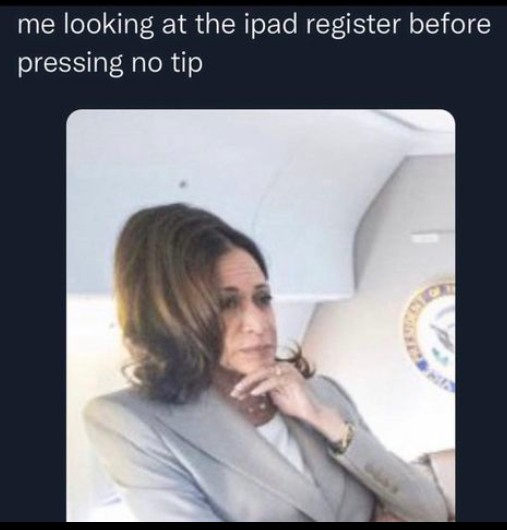
Task: Open the attached photo in the tweet
Action: (261, 315)
